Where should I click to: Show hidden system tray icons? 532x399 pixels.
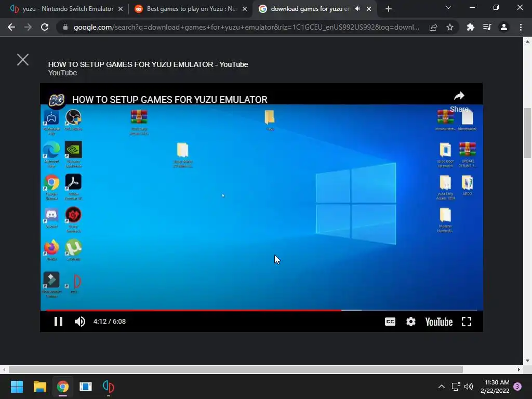pos(442,387)
